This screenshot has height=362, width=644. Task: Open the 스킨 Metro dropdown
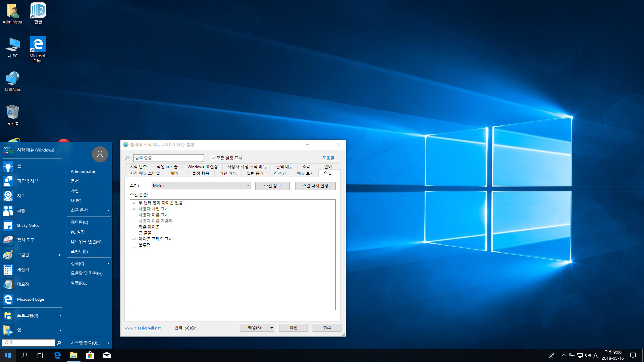pos(201,186)
